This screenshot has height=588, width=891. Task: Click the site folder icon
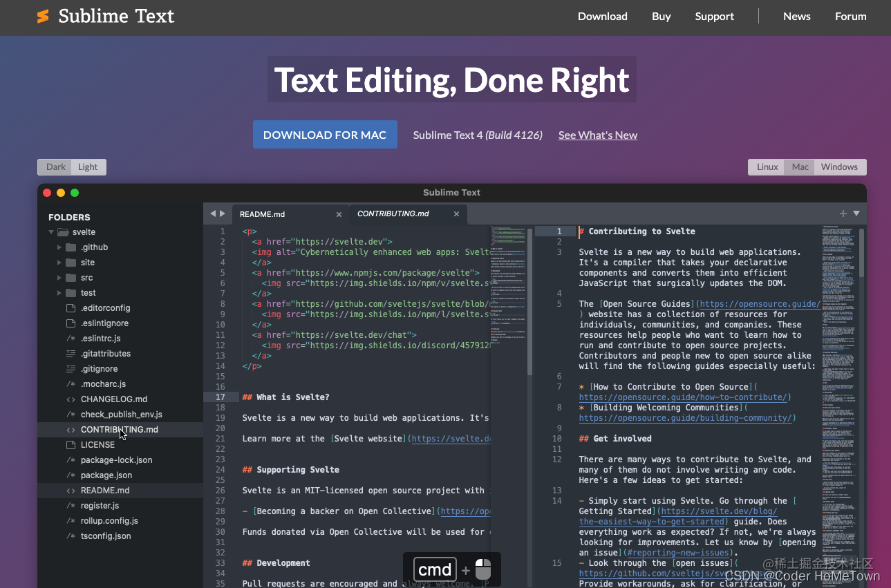(x=71, y=263)
